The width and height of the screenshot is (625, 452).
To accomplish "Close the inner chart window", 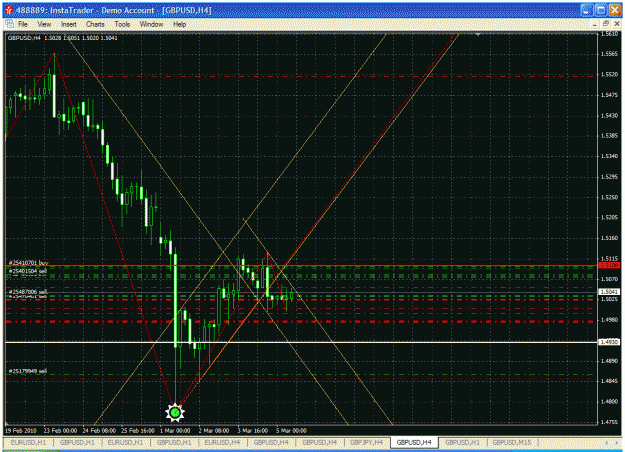I will (617, 24).
